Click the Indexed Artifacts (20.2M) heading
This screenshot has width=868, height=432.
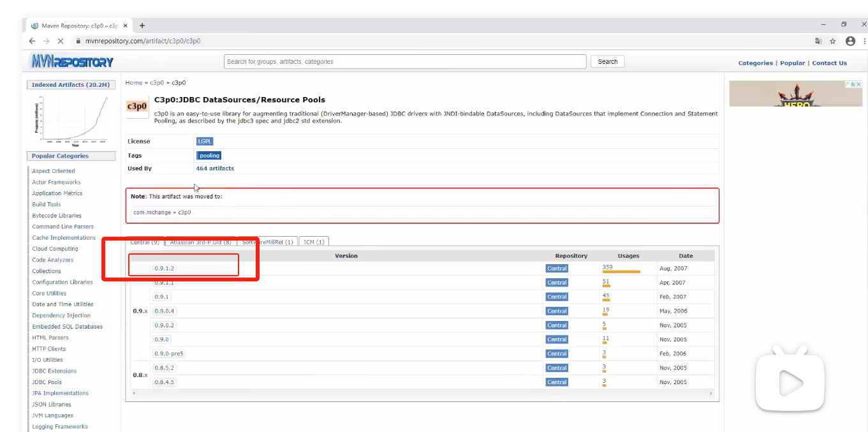[71, 85]
